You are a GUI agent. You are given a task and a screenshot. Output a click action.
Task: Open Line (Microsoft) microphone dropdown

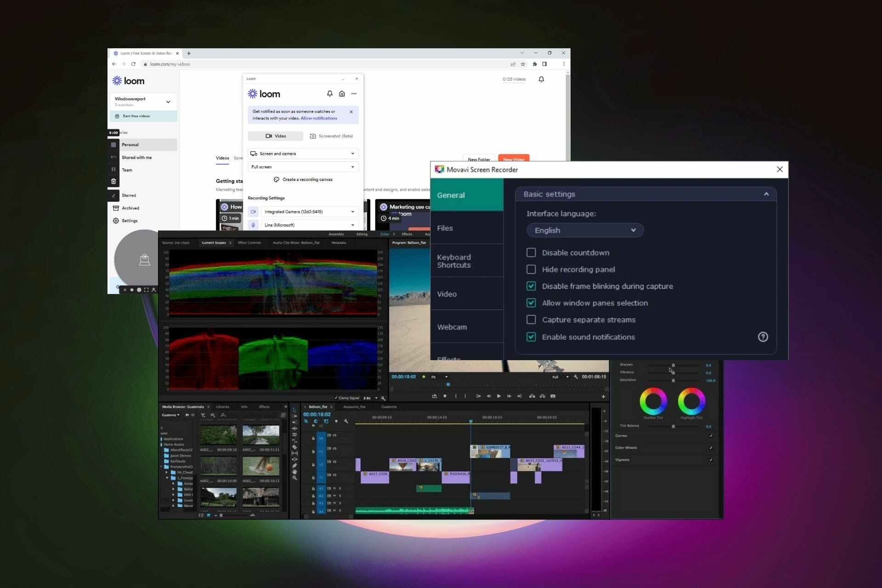pyautogui.click(x=310, y=225)
